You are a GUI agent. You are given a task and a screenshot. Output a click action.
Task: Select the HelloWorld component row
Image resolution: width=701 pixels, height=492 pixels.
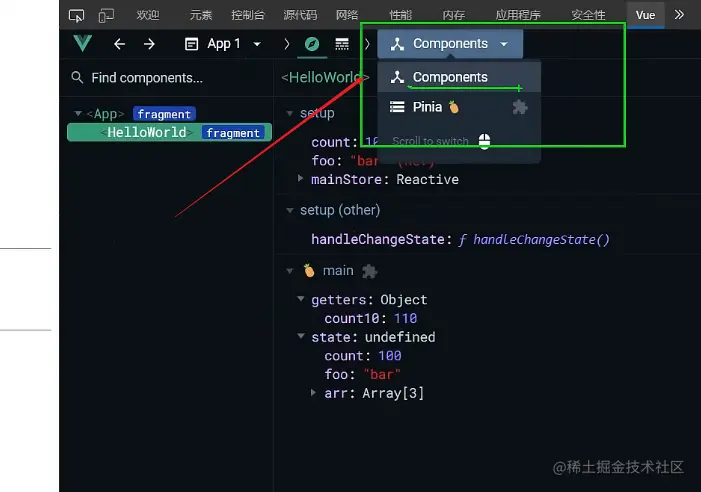(169, 132)
